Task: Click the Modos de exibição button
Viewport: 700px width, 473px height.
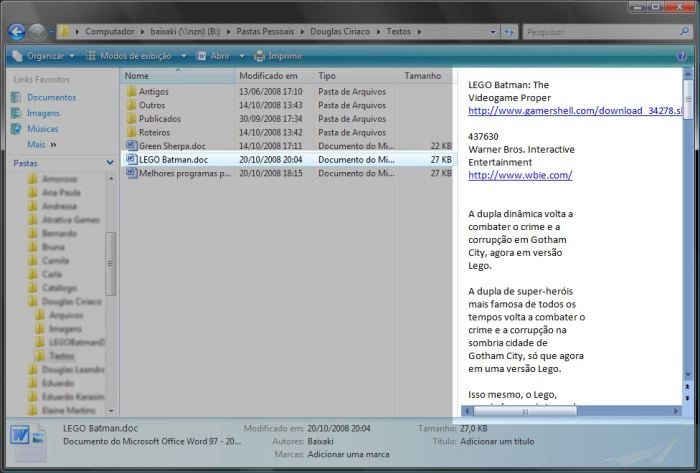Action: pyautogui.click(x=129, y=56)
